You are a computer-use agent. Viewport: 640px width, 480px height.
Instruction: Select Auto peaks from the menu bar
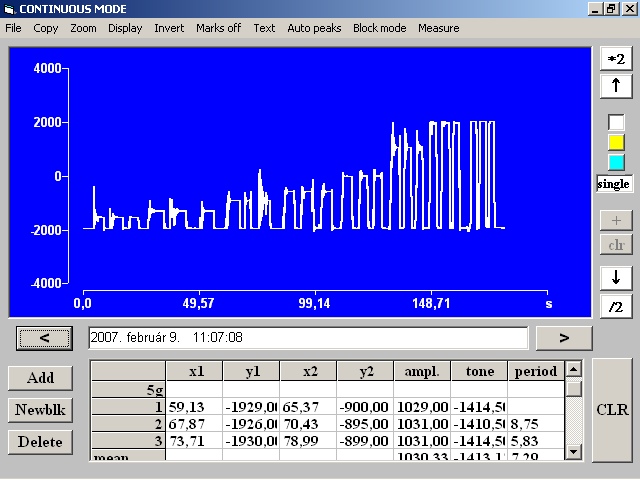[314, 28]
